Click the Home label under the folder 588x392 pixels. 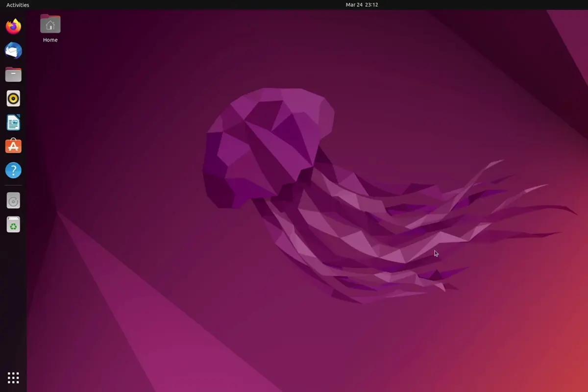coord(50,40)
